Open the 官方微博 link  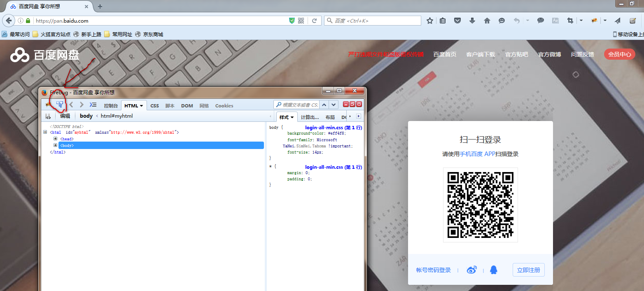click(x=549, y=54)
